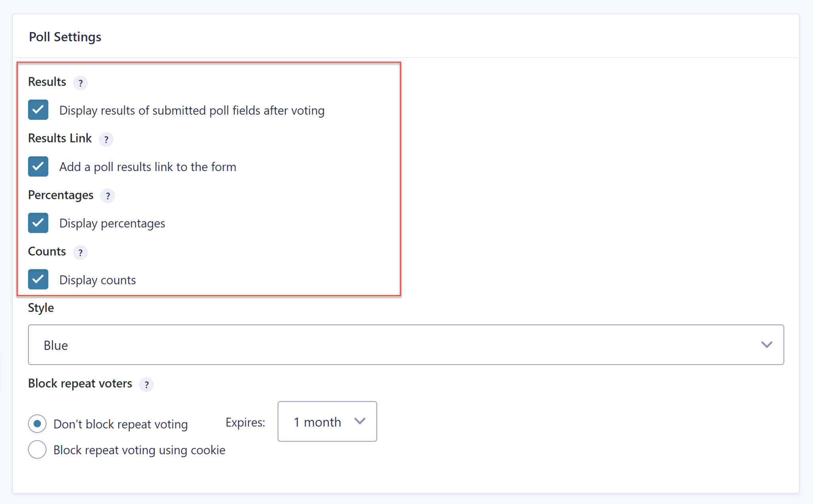Click the Style dropdown chevron arrow
Screen dimensions: 813x504
click(x=767, y=344)
